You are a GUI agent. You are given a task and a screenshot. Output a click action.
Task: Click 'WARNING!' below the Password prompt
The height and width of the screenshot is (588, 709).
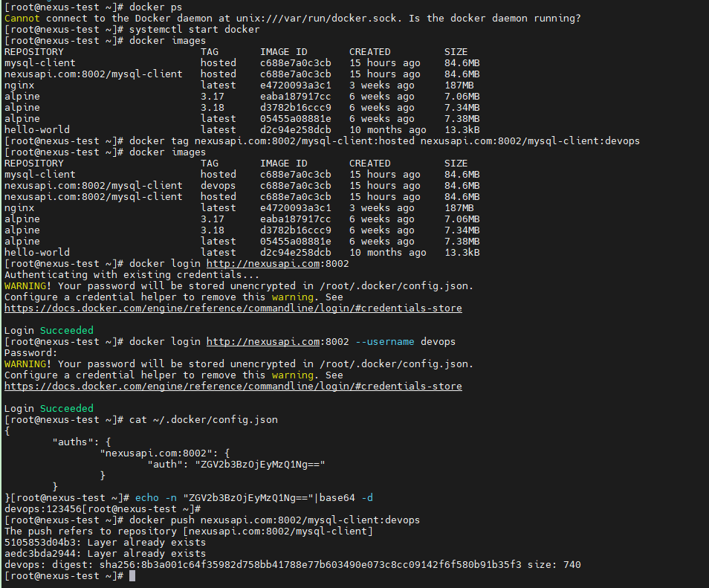(28, 364)
